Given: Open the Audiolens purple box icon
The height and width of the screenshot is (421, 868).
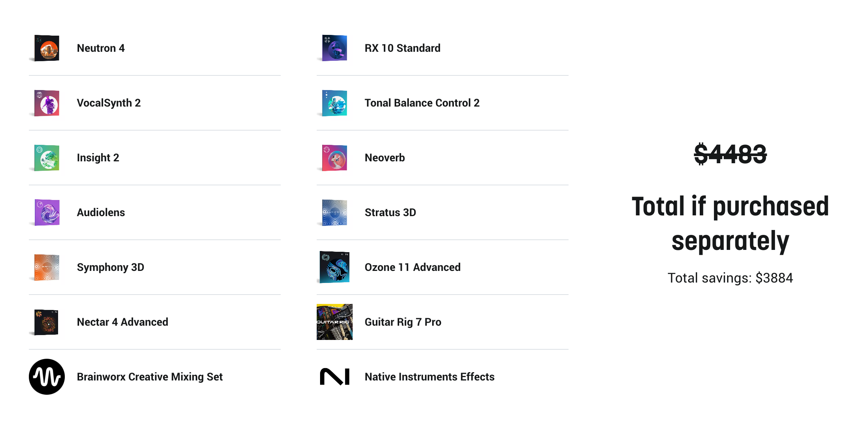Looking at the screenshot, I should point(46,212).
